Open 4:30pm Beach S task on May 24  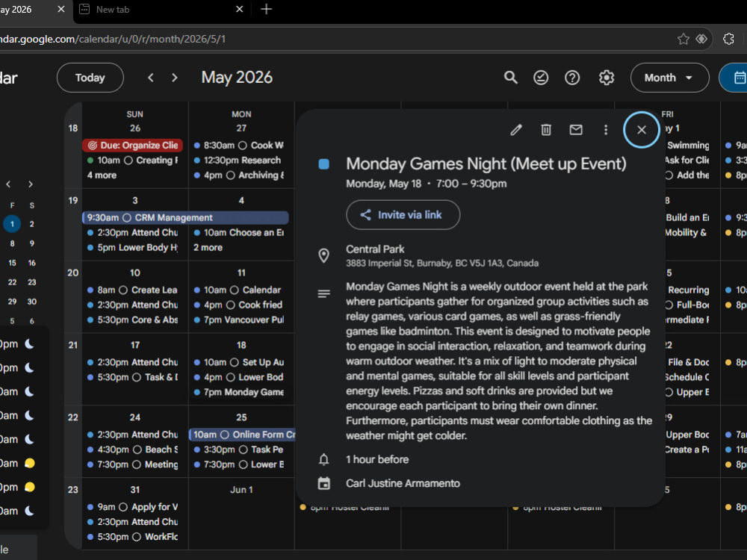pyautogui.click(x=134, y=449)
